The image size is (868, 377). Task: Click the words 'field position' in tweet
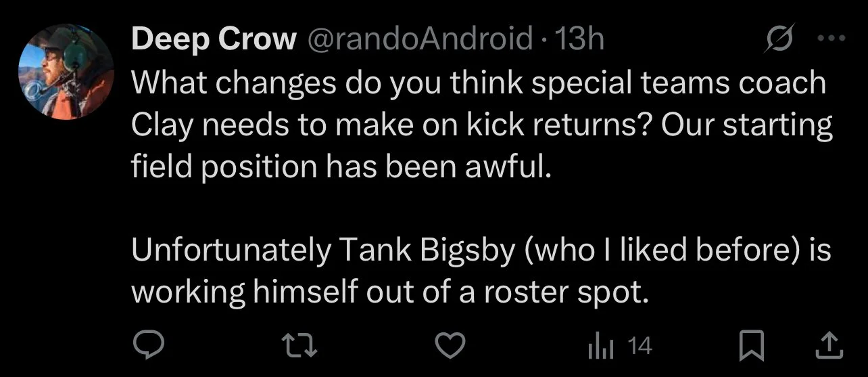click(x=224, y=167)
